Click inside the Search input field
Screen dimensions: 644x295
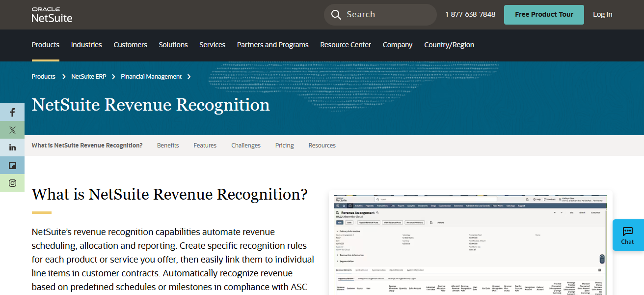383,14
